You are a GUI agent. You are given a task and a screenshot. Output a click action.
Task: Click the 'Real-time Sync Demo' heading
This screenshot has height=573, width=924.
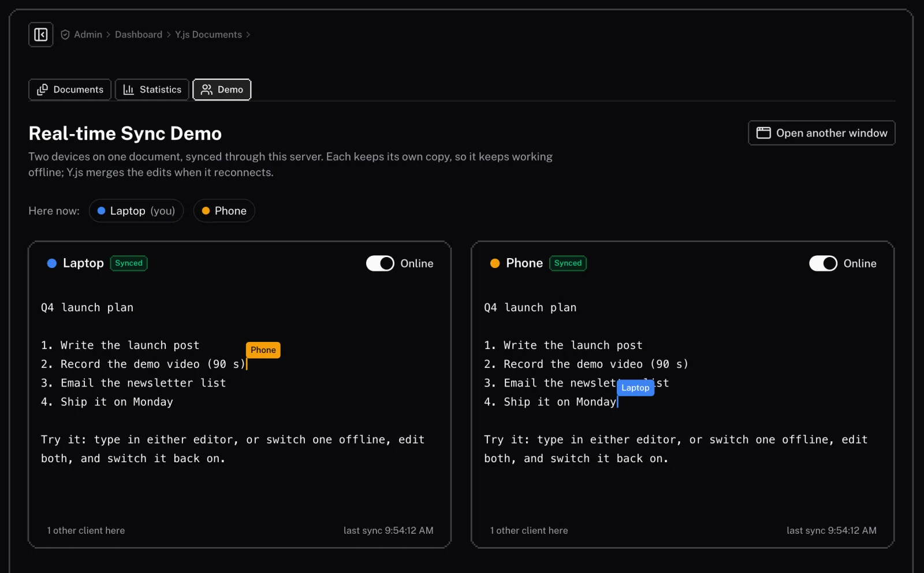(x=125, y=133)
